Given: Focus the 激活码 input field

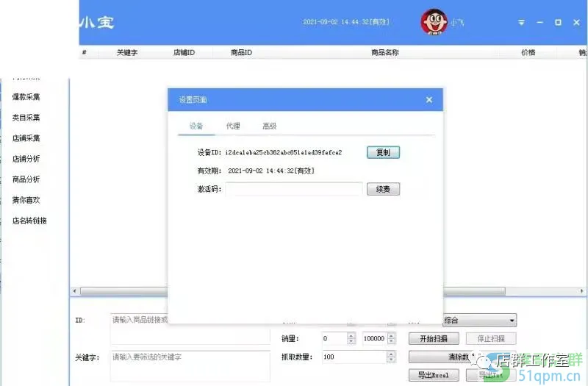Looking at the screenshot, I should 293,189.
